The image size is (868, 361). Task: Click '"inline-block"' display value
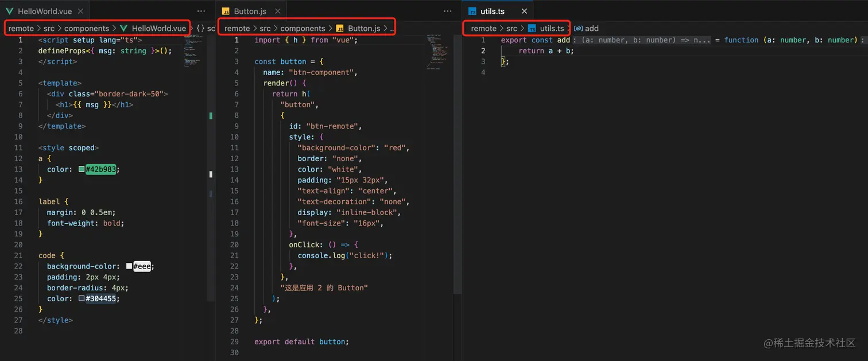click(369, 212)
